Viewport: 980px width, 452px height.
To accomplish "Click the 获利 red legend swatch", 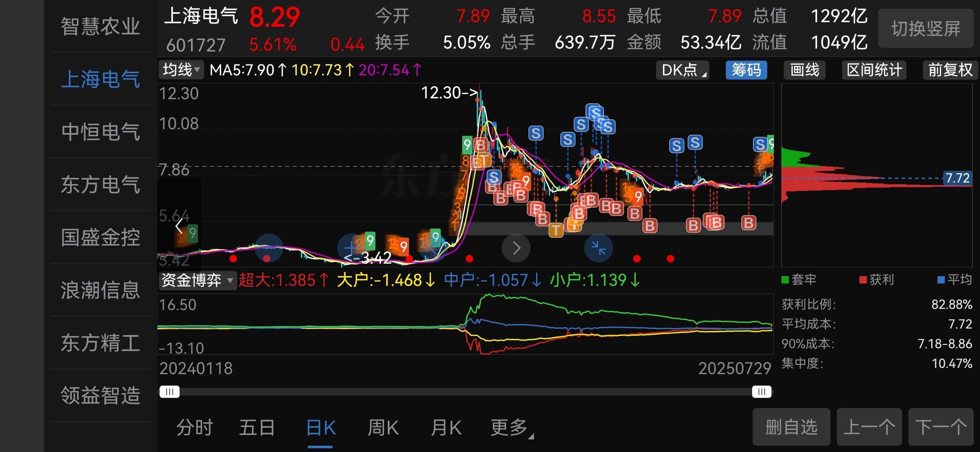I will [x=863, y=280].
